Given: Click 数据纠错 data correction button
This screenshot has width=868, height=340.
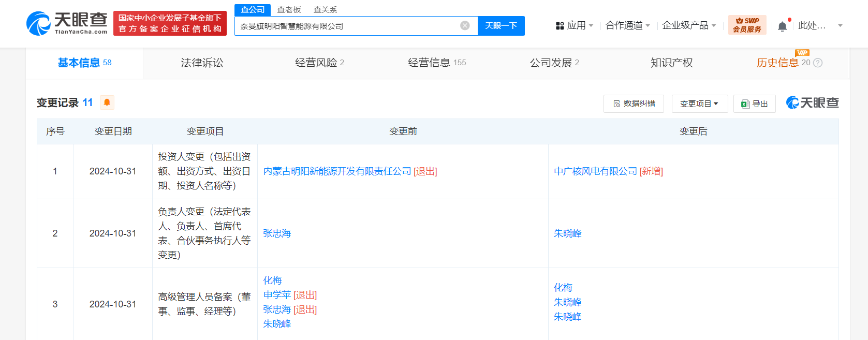Looking at the screenshot, I should pos(634,104).
